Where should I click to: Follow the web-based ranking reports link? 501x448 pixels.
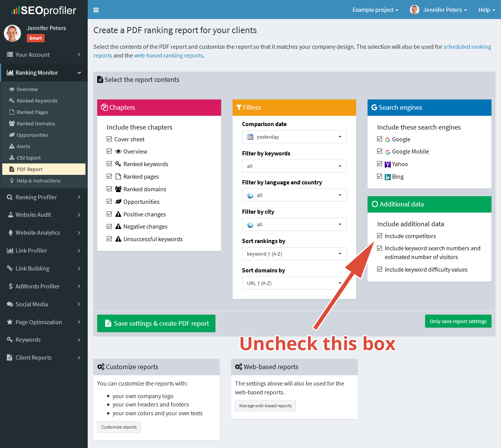coord(169,56)
